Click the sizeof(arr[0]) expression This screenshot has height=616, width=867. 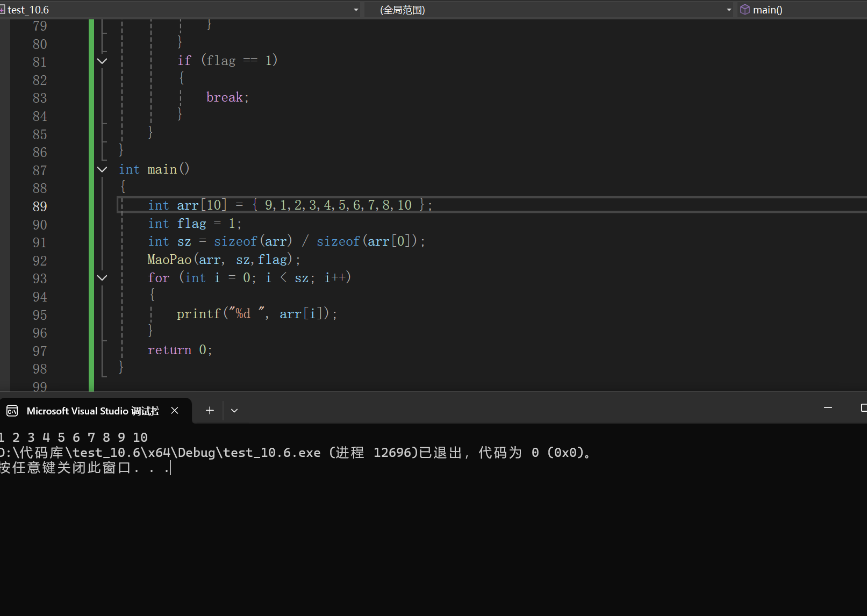tap(367, 241)
